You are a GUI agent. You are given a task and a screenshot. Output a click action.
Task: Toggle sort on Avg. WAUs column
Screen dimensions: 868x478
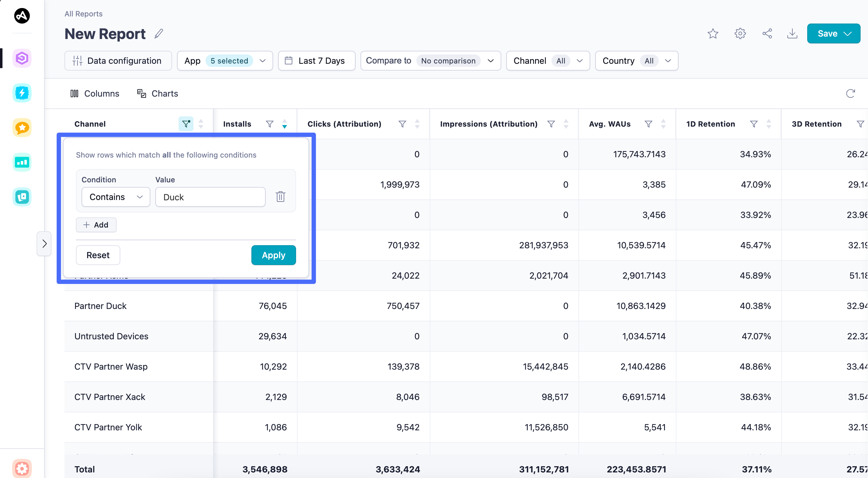tap(663, 124)
